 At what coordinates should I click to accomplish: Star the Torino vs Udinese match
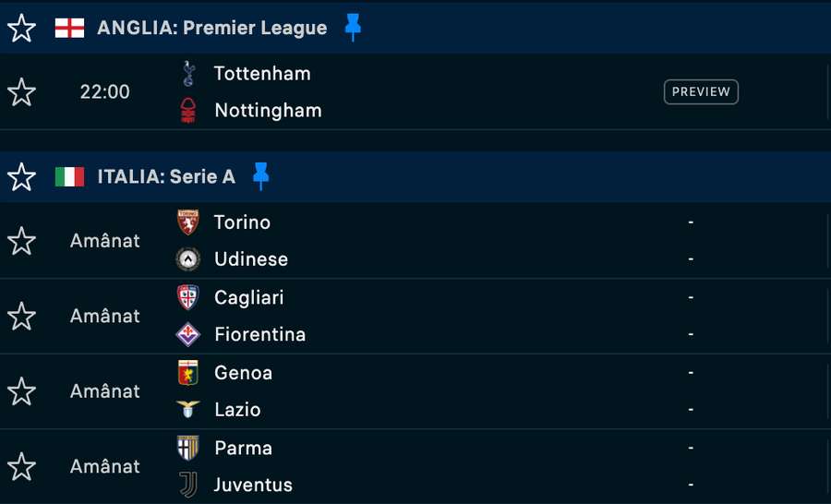21,241
